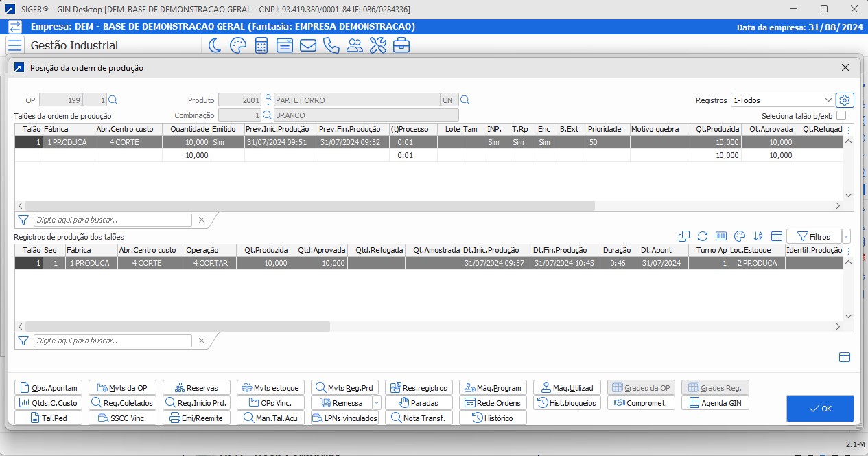Click the A-Z sort icon

pos(758,236)
